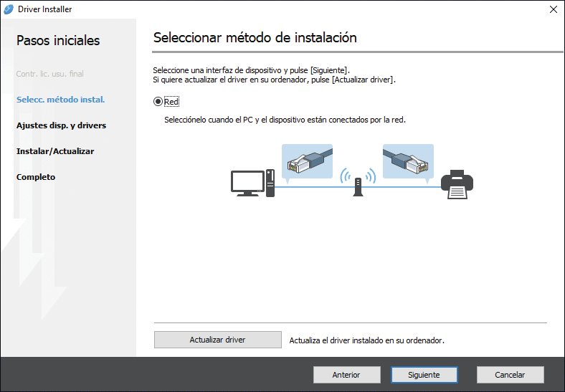Cancel installation with Cancelar button
Viewport: 565px width, 392px height.
[510, 375]
